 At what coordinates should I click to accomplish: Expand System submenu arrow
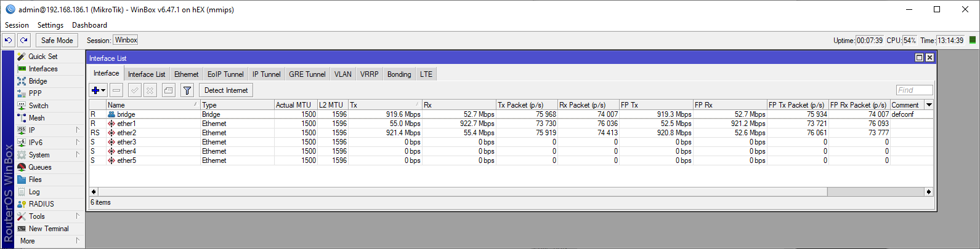(78, 154)
